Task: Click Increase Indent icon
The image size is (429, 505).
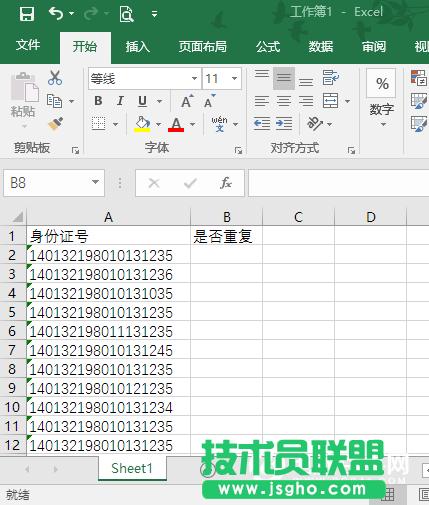Action: coord(284,124)
